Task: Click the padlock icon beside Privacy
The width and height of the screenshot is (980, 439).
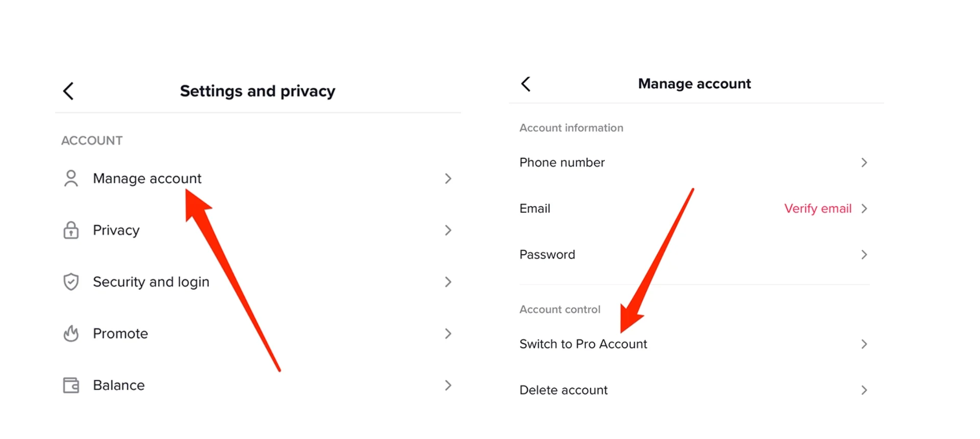Action: [x=71, y=230]
